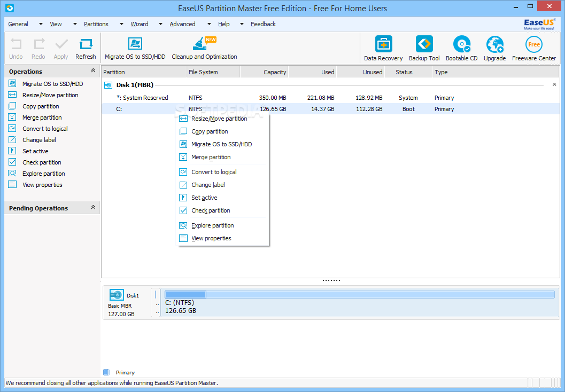This screenshot has width=565, height=392.
Task: Sort by Used column header
Action: 312,72
